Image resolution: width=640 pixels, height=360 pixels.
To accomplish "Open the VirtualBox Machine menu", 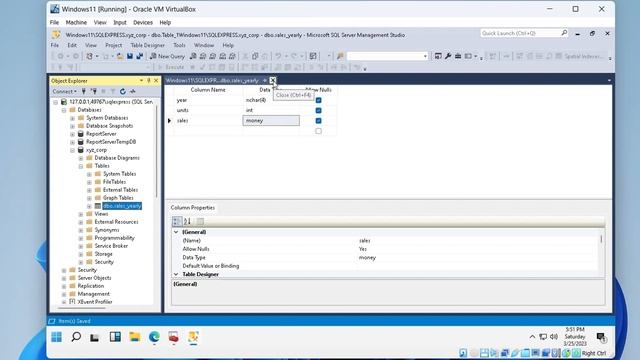I will click(x=76, y=22).
